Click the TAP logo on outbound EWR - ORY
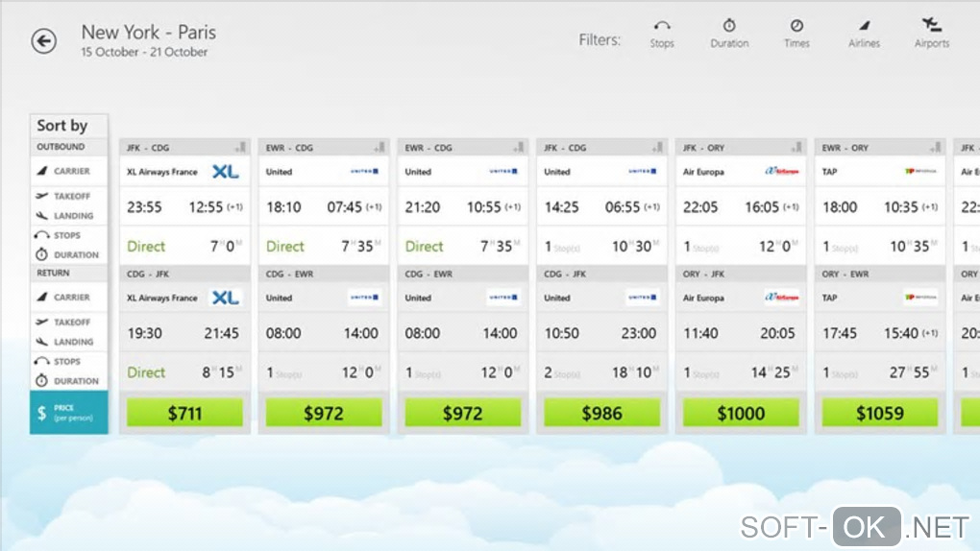Screen dimensions: 980x551 click(x=920, y=171)
